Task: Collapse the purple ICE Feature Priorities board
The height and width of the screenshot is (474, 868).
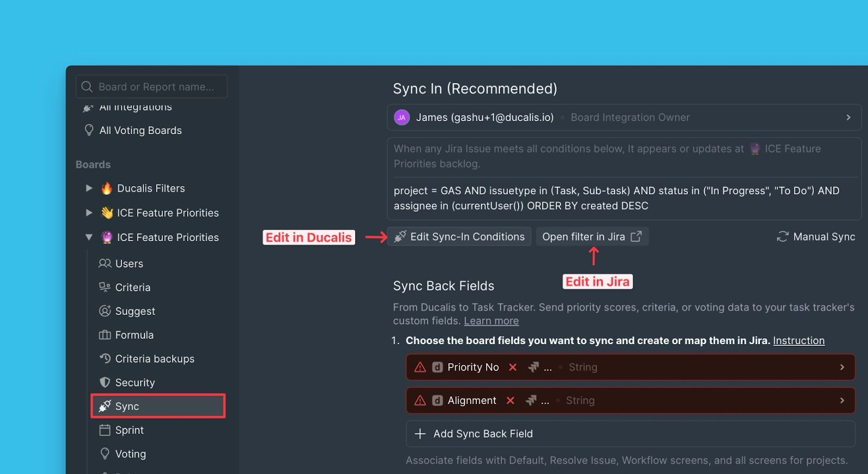Action: [x=89, y=237]
